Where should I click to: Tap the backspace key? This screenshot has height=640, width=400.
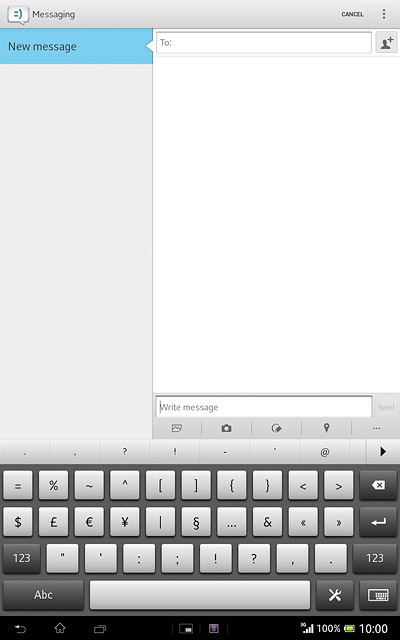coord(378,485)
